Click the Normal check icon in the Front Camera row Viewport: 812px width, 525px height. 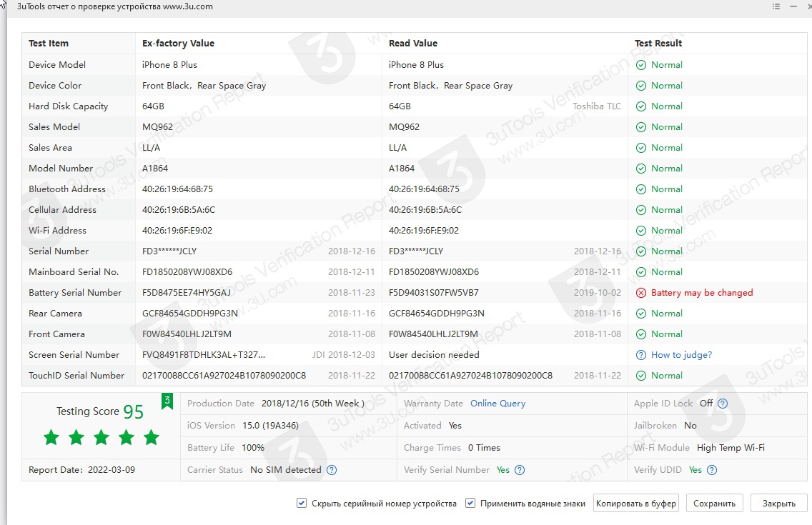(x=641, y=334)
